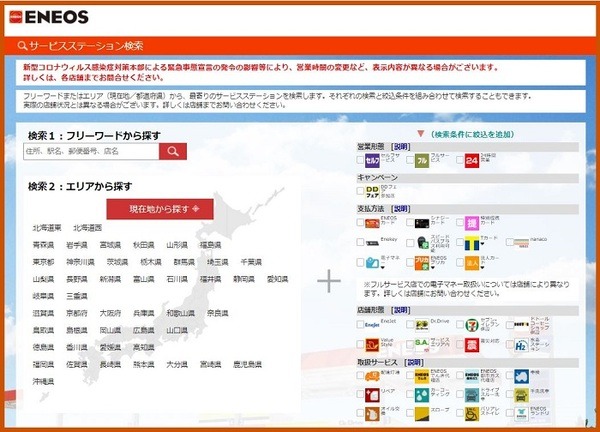Select 京都府 in the area list
The image size is (600, 432).
77,313
